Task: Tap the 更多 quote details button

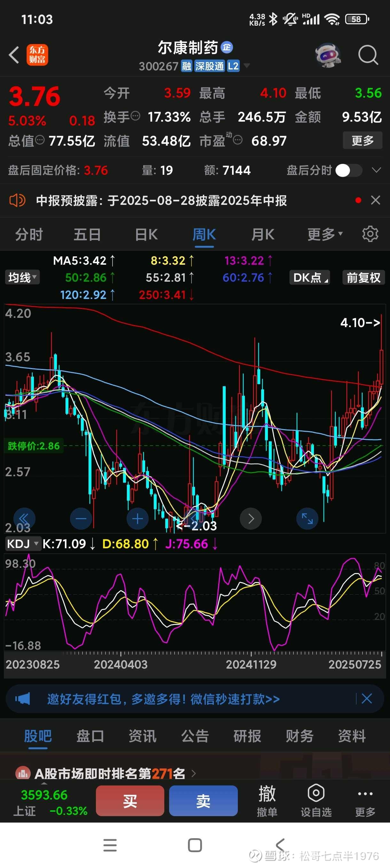Action: (363, 140)
